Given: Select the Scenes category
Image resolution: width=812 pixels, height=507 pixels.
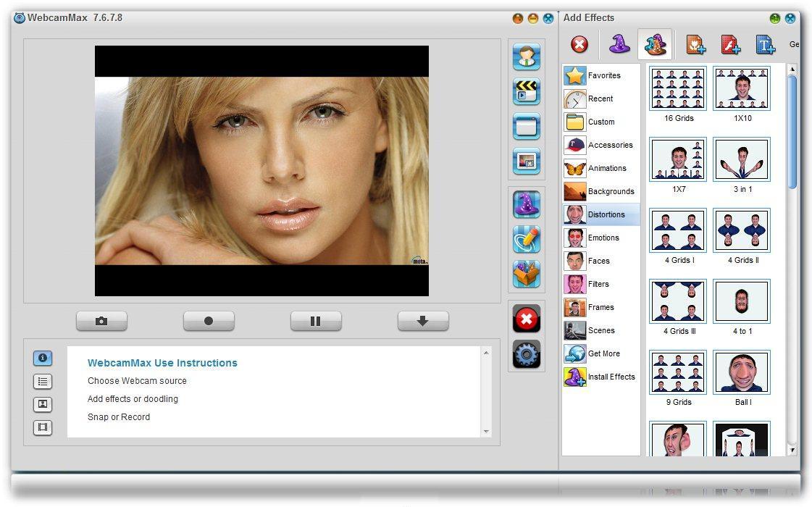Looking at the screenshot, I should 601,331.
